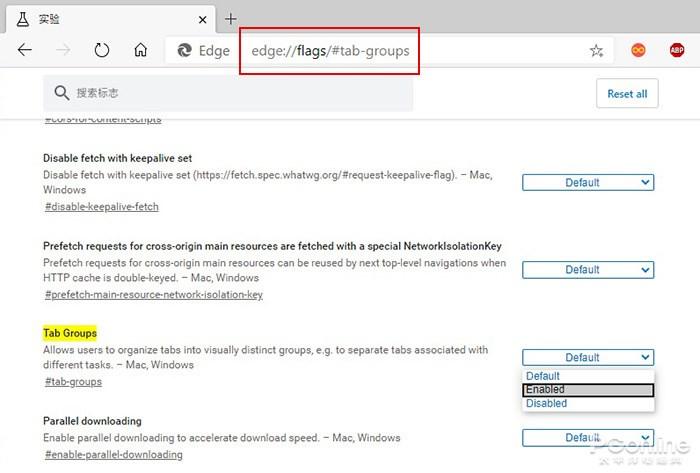Choose Disabled in Tab Groups list
The width and height of the screenshot is (700, 473).
pos(588,403)
